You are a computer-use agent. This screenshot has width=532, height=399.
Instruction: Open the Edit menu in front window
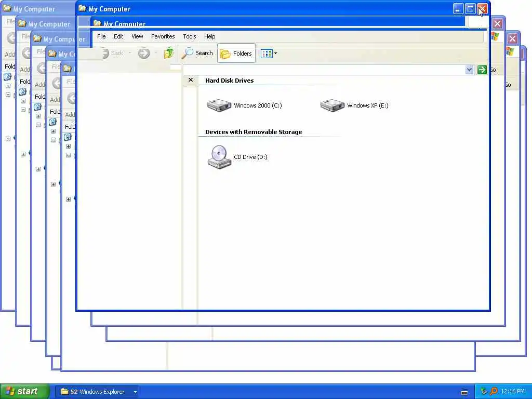click(x=118, y=36)
